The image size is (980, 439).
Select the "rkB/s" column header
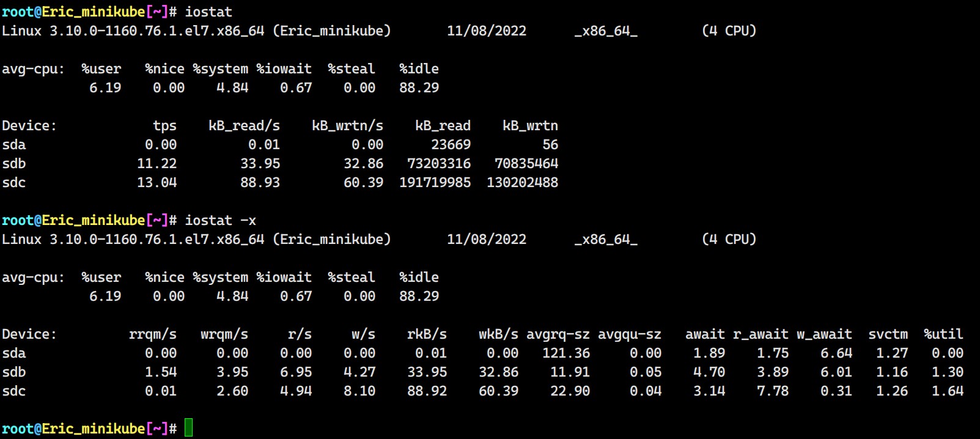point(427,334)
